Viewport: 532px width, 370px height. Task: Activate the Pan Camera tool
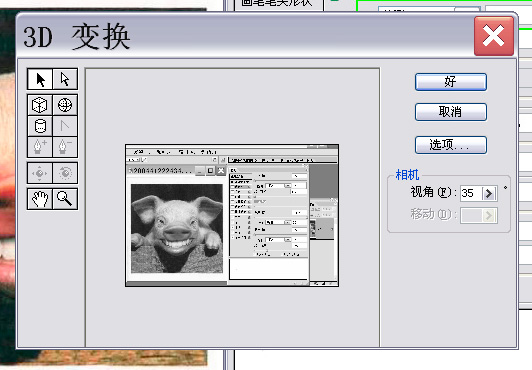coord(40,173)
